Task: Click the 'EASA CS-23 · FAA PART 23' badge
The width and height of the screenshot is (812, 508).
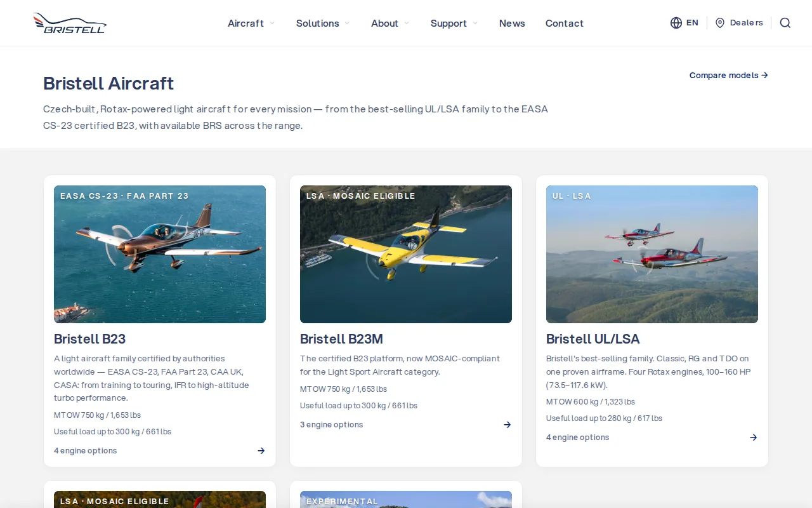Action: click(124, 196)
